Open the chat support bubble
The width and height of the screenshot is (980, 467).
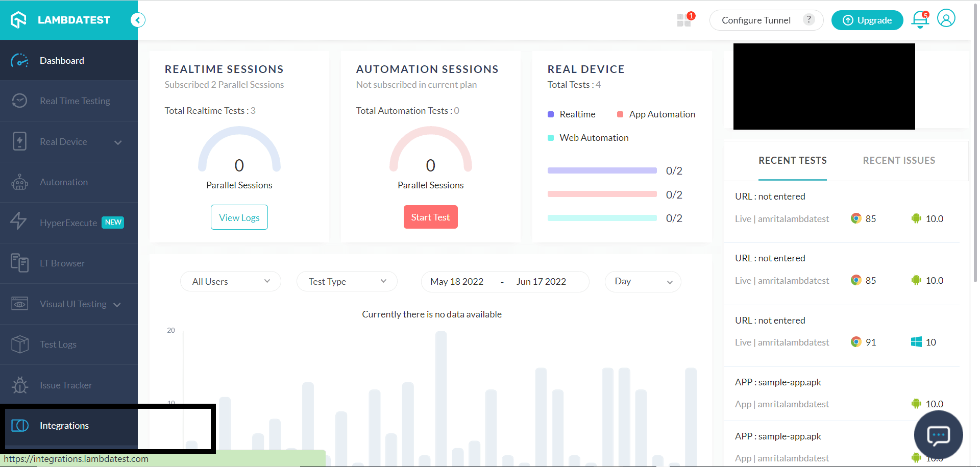pos(938,435)
